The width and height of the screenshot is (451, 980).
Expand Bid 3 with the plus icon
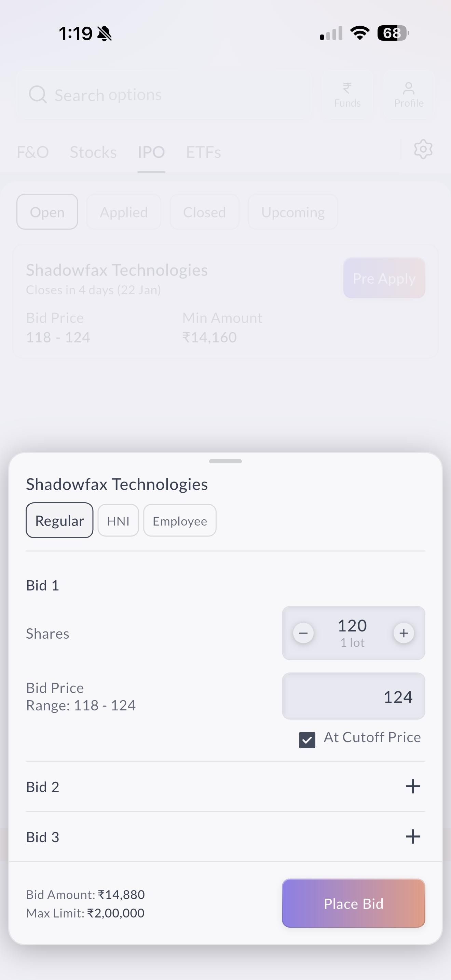(413, 836)
